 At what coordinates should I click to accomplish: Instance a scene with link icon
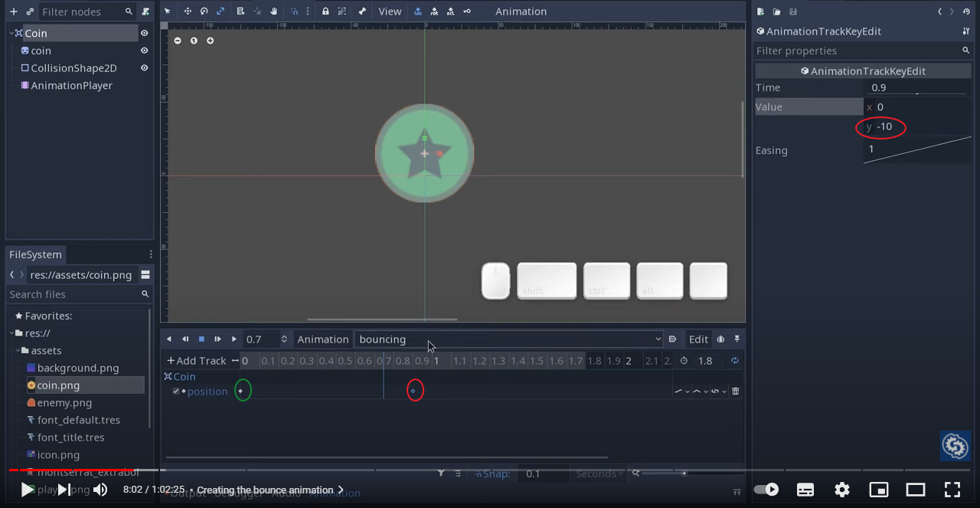(30, 11)
